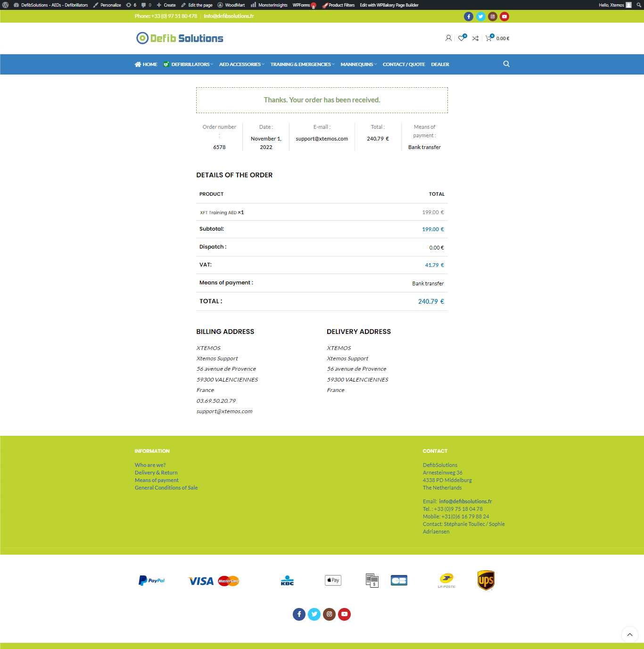
Task: Click the Defib Solutions logo
Action: tap(180, 38)
